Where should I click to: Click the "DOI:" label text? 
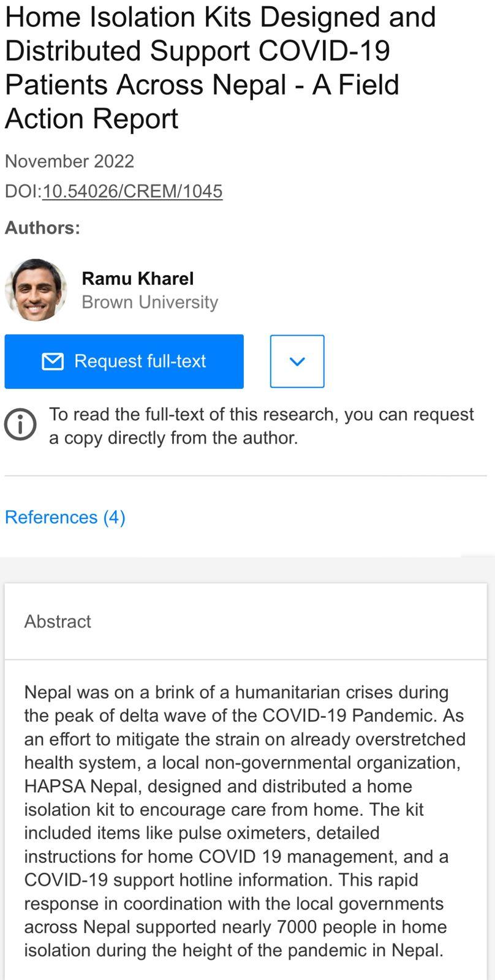[x=23, y=191]
